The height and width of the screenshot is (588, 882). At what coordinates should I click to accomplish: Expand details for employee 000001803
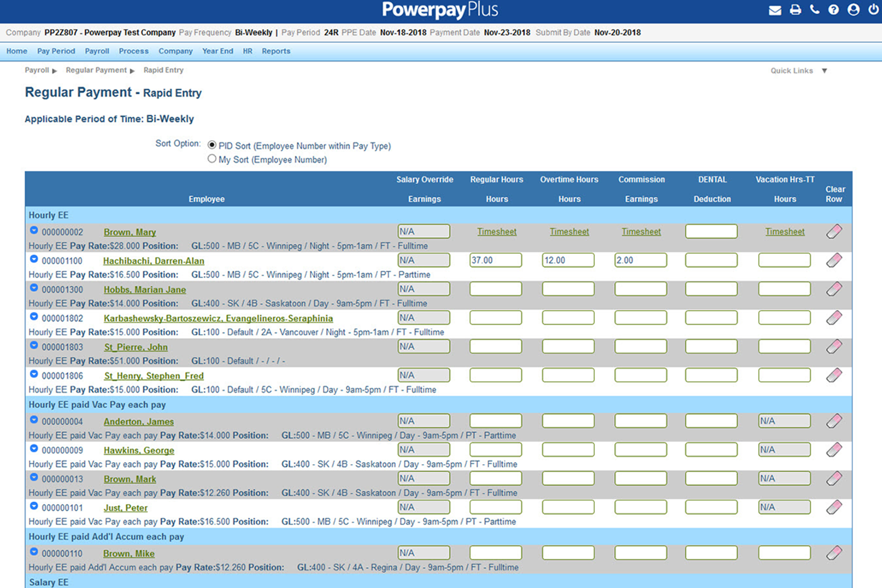(34, 345)
